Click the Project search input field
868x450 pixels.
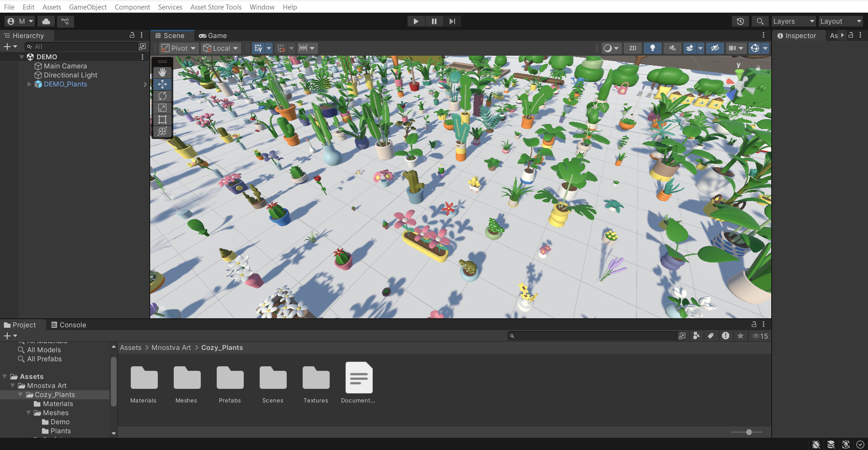[592, 336]
